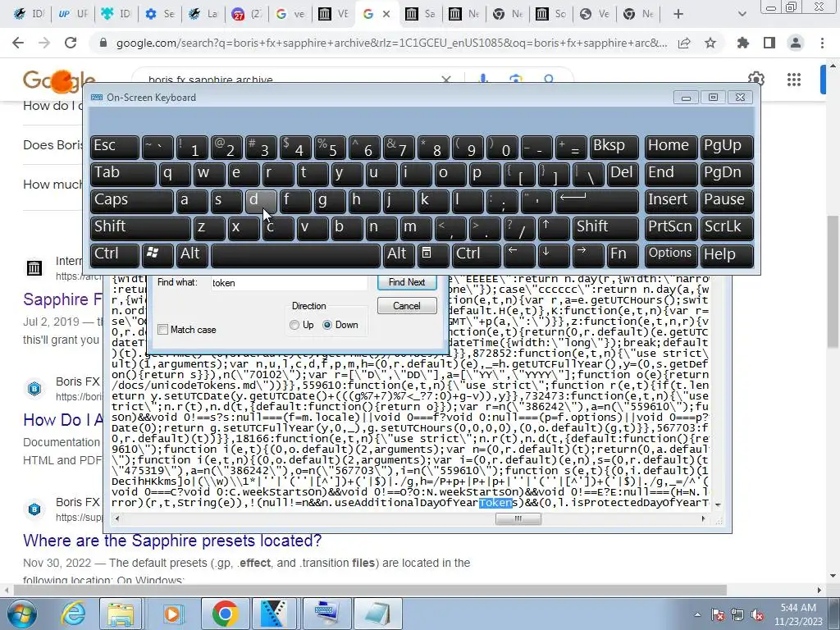
Task: Switch to Notepad on the taskbar
Action: pos(377,614)
